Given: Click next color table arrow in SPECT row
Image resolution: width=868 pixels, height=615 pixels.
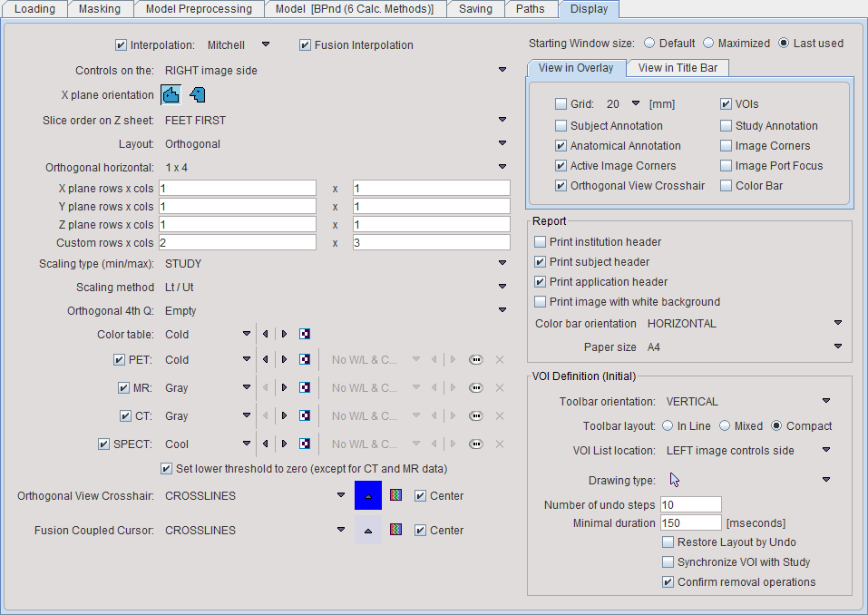Looking at the screenshot, I should (x=284, y=444).
